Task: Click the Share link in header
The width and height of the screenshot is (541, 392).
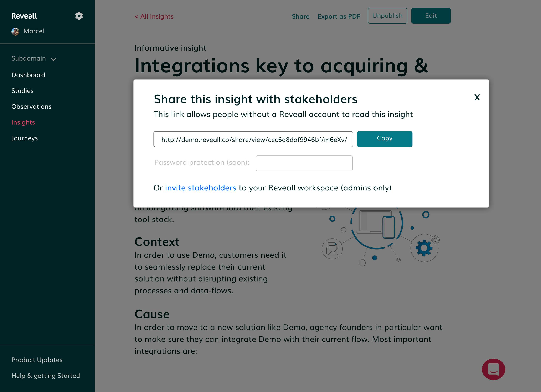Action: pyautogui.click(x=300, y=16)
